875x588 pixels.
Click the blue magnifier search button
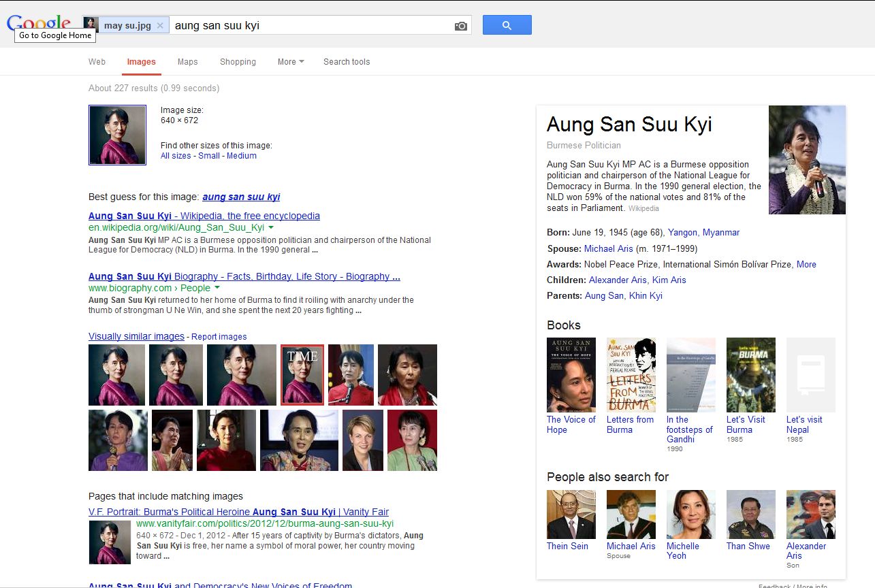coord(507,25)
